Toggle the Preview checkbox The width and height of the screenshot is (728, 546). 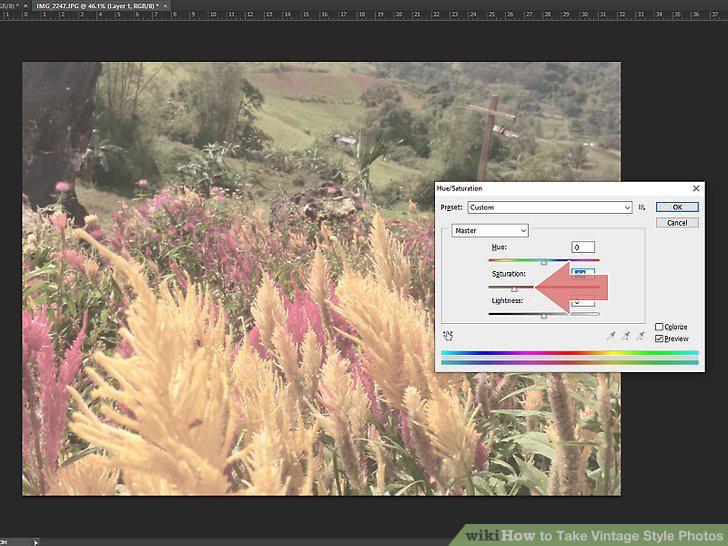(x=659, y=339)
